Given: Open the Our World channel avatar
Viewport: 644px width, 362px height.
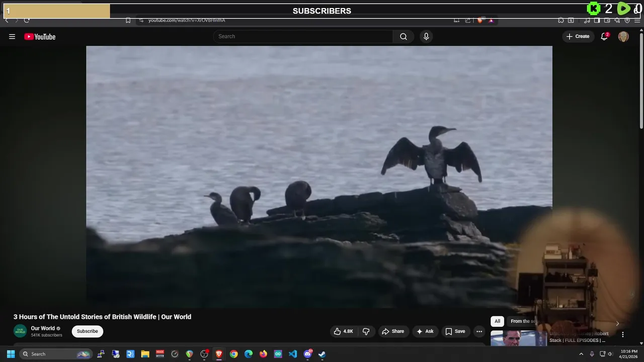Looking at the screenshot, I should tap(20, 331).
